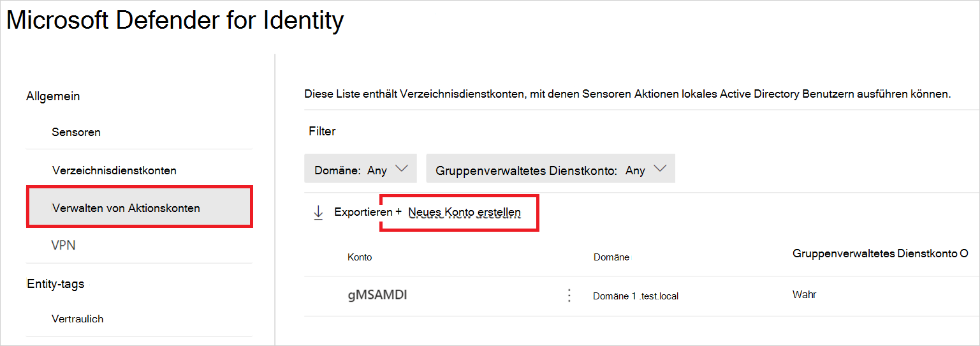This screenshot has height=346, width=980.
Task: Click Neues Konto erstellen
Action: (464, 212)
